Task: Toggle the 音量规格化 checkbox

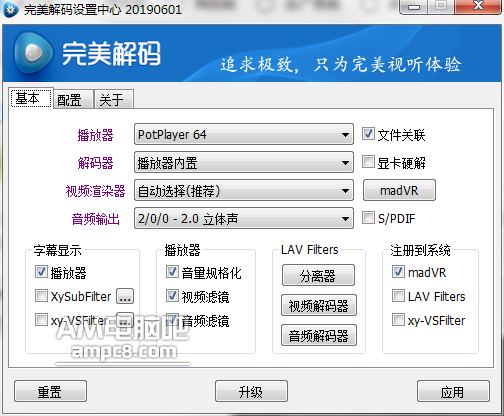Action: (x=172, y=272)
